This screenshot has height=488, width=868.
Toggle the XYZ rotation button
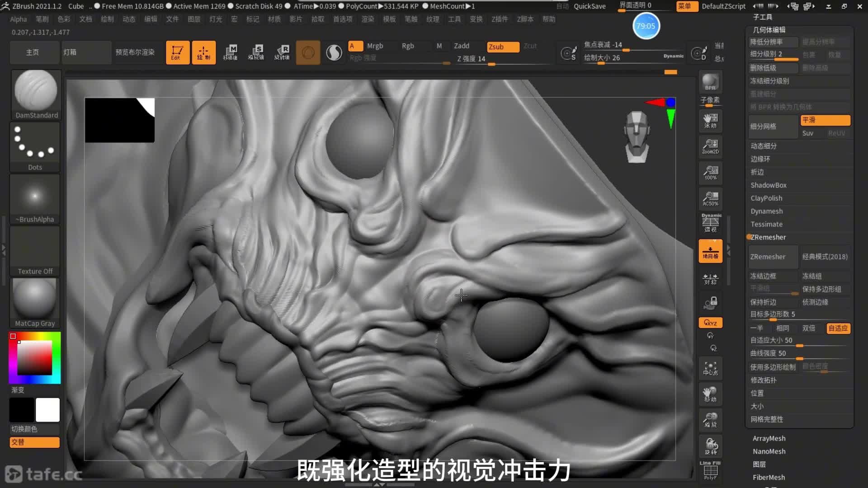[x=710, y=323]
